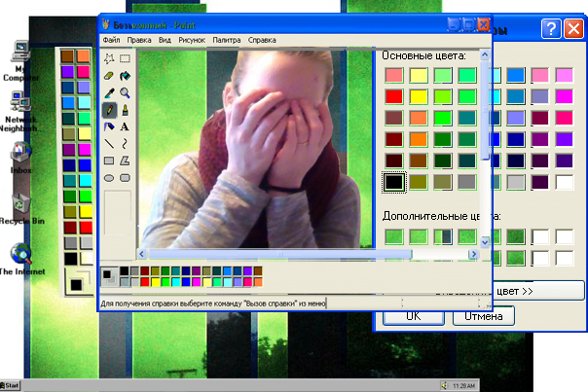This screenshot has width=588, height=392.
Task: Pick the white swatch in basic colors
Action: pos(564,182)
